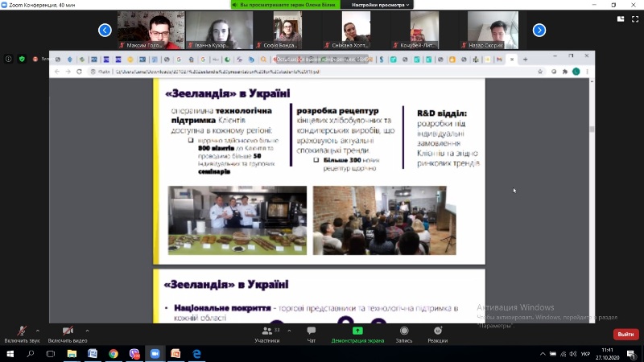
Task: Open Windows notification center
Action: [x=631, y=354]
